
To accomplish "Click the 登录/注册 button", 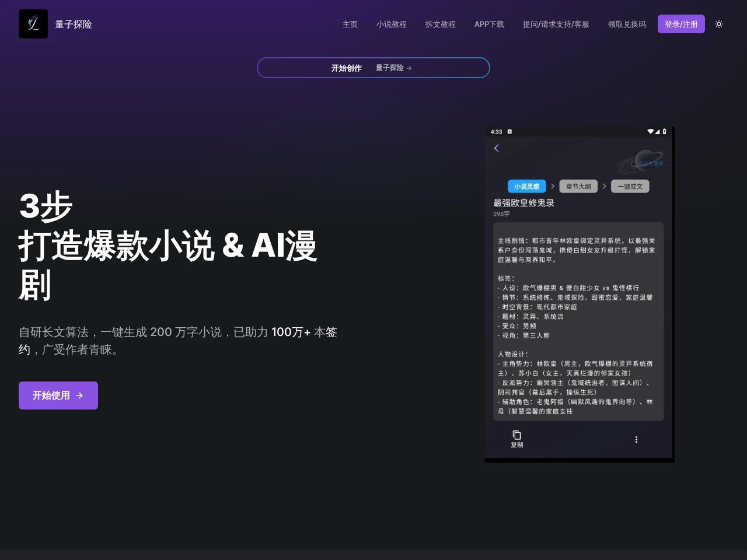I will point(681,24).
